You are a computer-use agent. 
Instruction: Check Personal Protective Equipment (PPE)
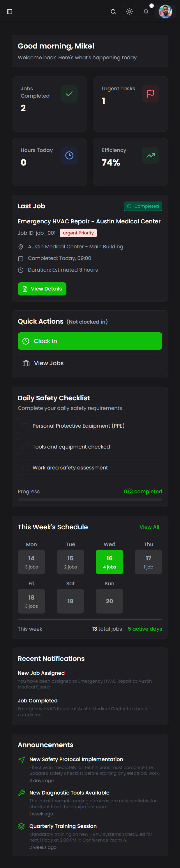click(25, 426)
